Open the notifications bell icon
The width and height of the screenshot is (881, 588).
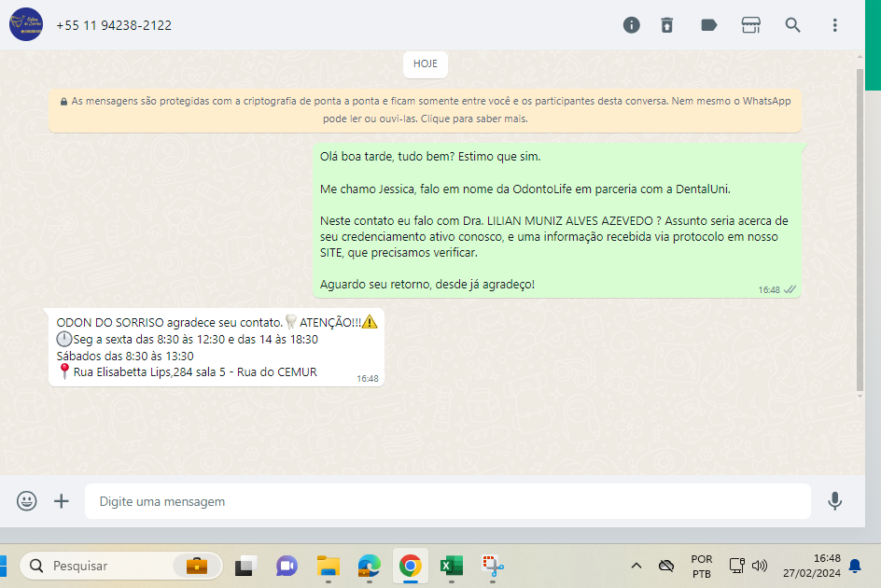coord(855,566)
